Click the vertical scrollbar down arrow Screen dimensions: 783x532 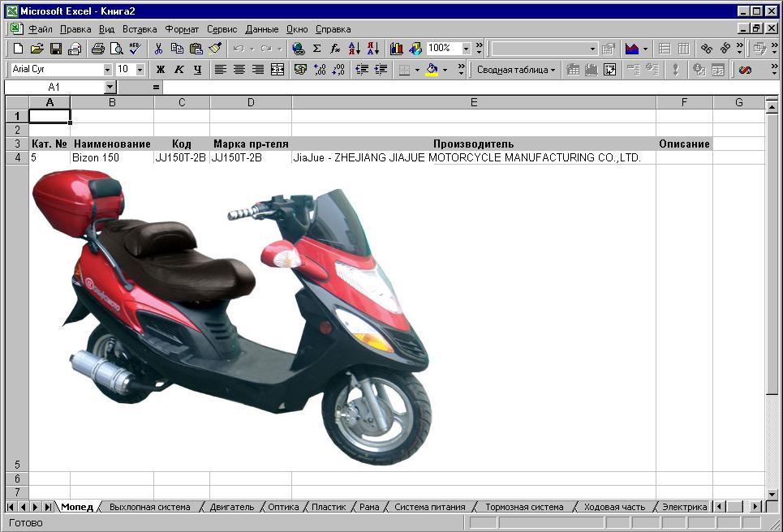[x=772, y=494]
